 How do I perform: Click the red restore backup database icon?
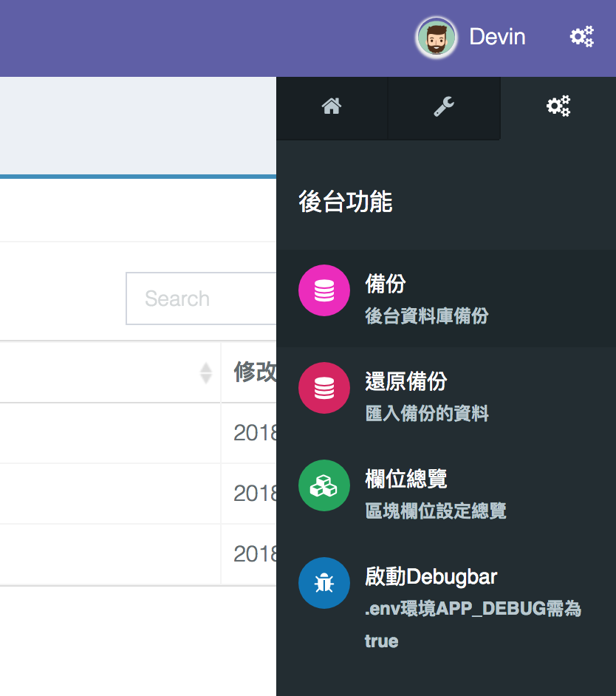click(x=324, y=388)
